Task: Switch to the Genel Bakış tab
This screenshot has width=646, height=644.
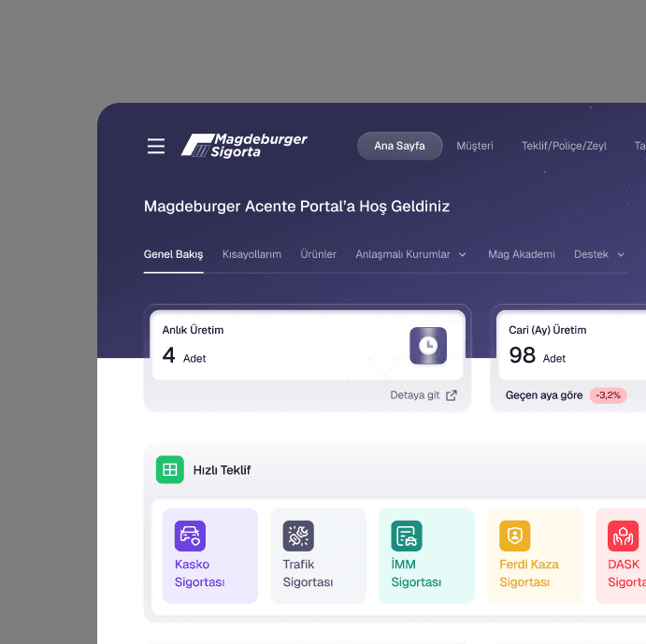Action: tap(174, 254)
